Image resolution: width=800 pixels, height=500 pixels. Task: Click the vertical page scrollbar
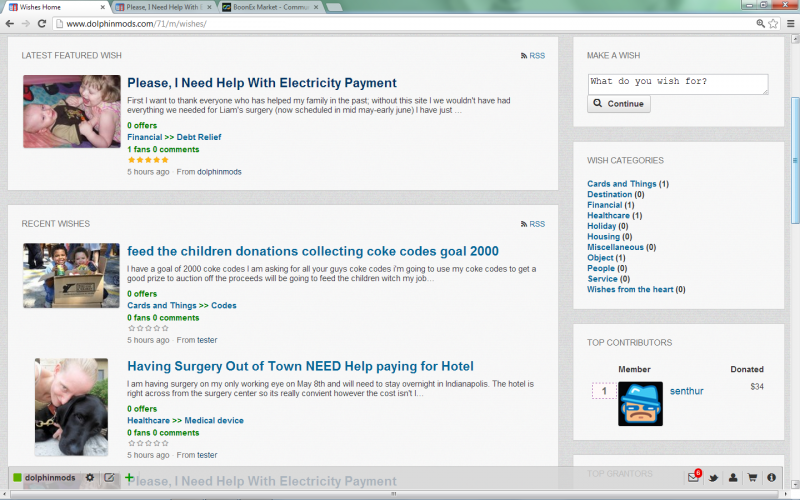(795, 160)
